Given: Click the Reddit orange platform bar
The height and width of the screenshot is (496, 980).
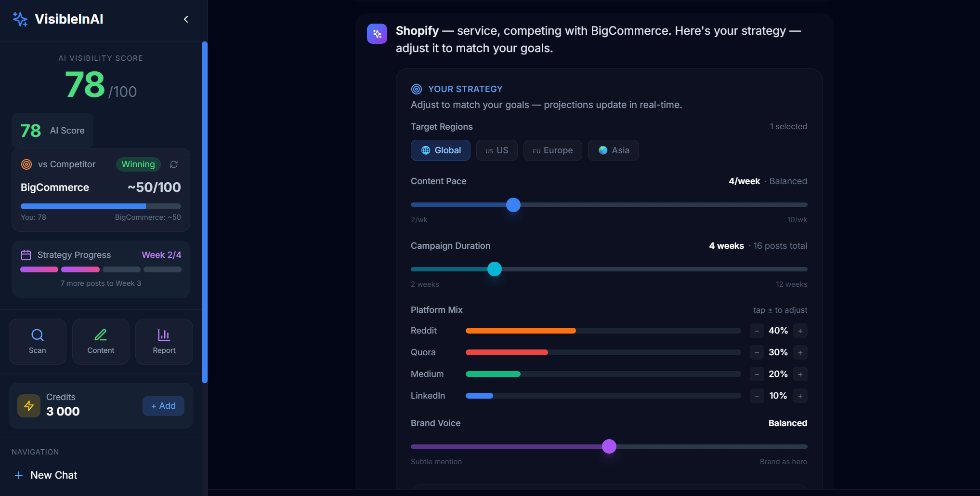Looking at the screenshot, I should coord(521,331).
